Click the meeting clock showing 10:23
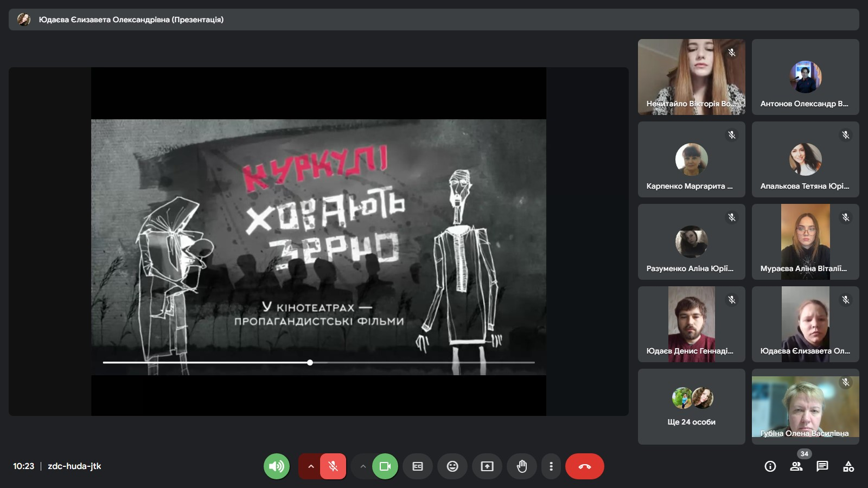Image resolution: width=868 pixels, height=488 pixels. (24, 466)
